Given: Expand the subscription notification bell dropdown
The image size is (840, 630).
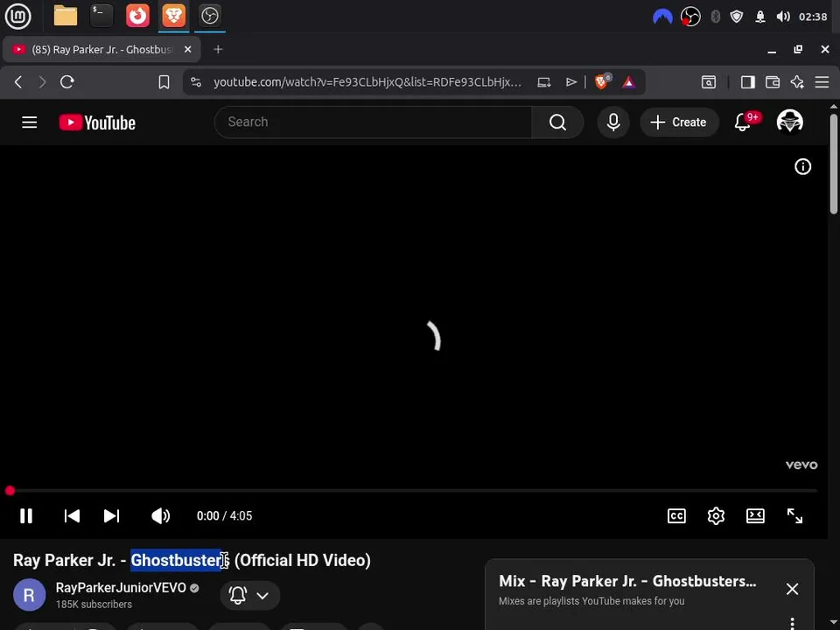Looking at the screenshot, I should 249,595.
